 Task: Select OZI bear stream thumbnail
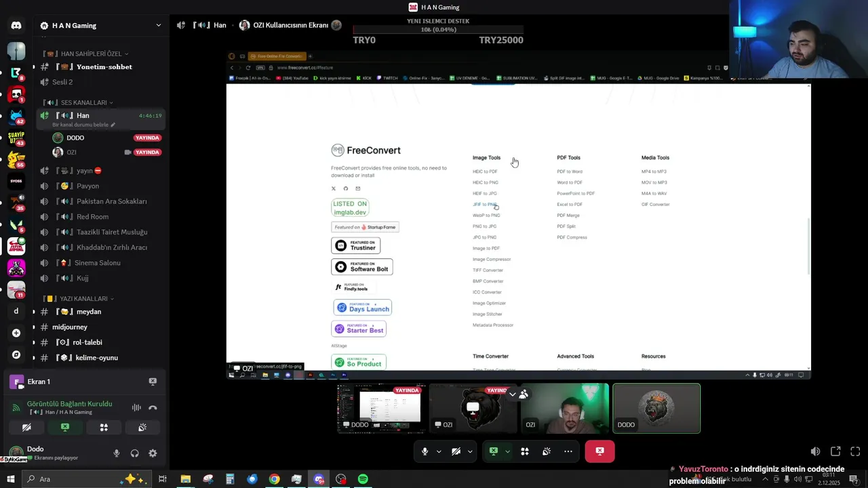click(x=473, y=409)
